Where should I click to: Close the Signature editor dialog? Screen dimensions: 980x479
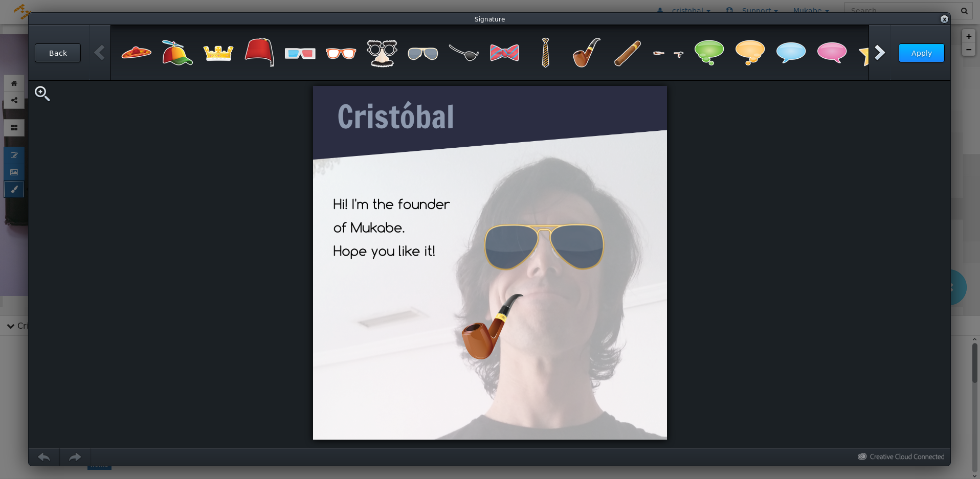click(944, 19)
